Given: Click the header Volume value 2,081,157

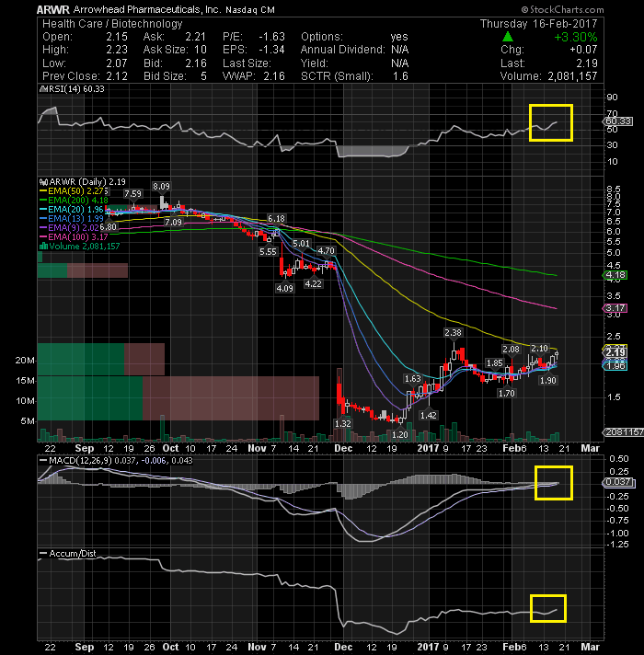Looking at the screenshot, I should [x=572, y=76].
